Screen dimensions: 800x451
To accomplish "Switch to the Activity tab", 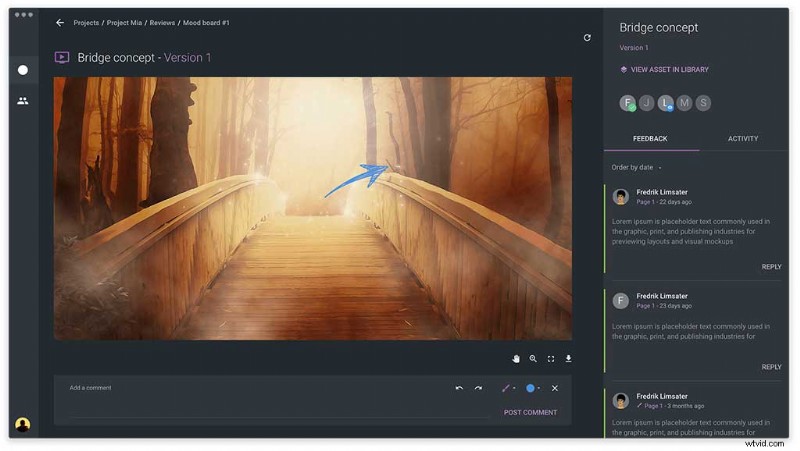I will pyautogui.click(x=742, y=139).
